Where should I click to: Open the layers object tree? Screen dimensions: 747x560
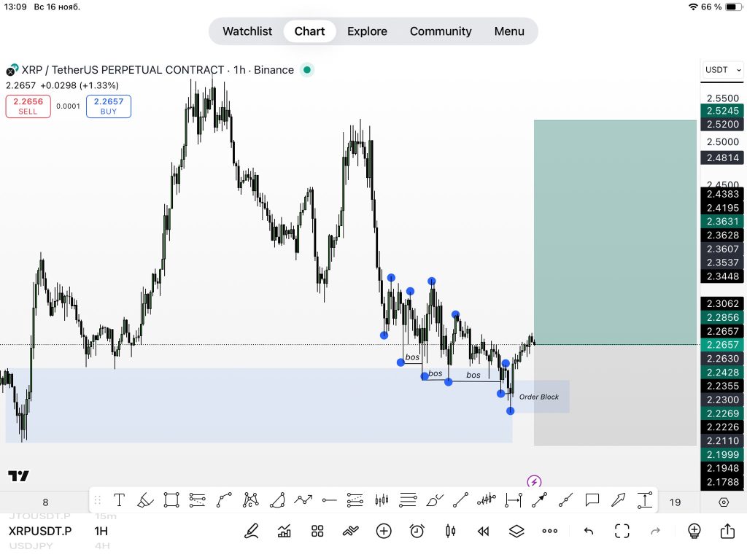(x=516, y=531)
